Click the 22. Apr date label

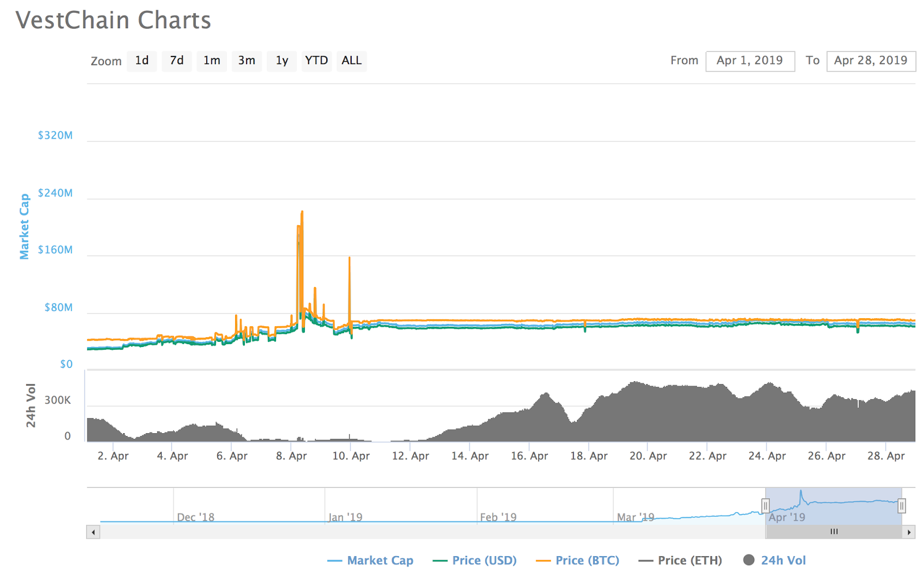(708, 456)
